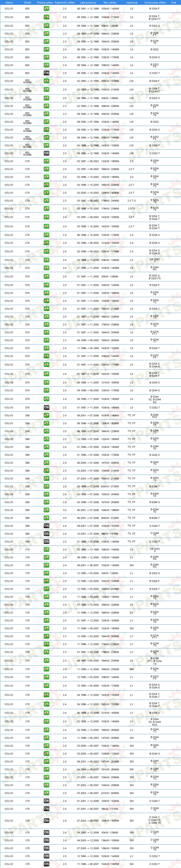Click petrol icon in C70 120kW/163KM row
The height and width of the screenshot is (868, 181).
(47, 193)
